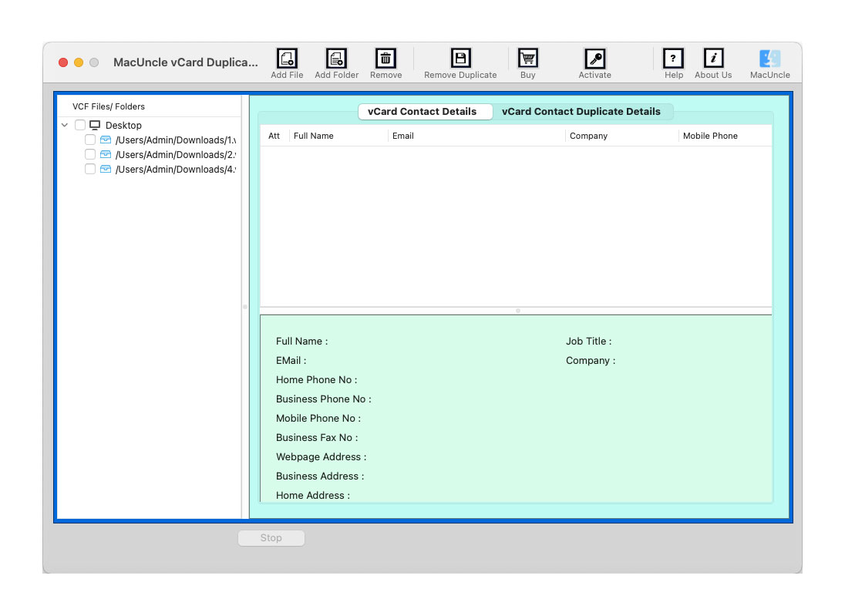Select the Email column header
The width and height of the screenshot is (845, 616).
point(403,136)
